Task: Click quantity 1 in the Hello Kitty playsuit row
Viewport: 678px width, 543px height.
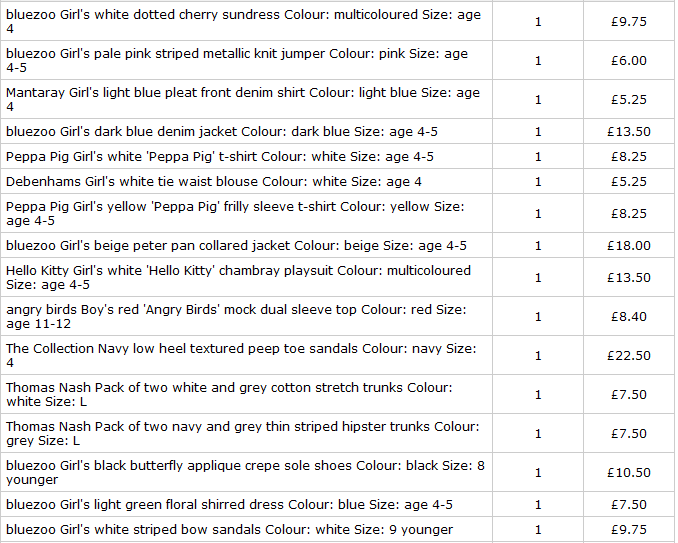Action: click(538, 278)
